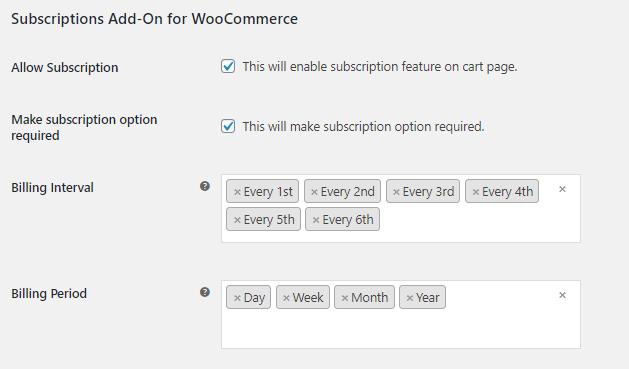The image size is (629, 369).
Task: Remove the Every 3rd interval tag
Action: 396,192
